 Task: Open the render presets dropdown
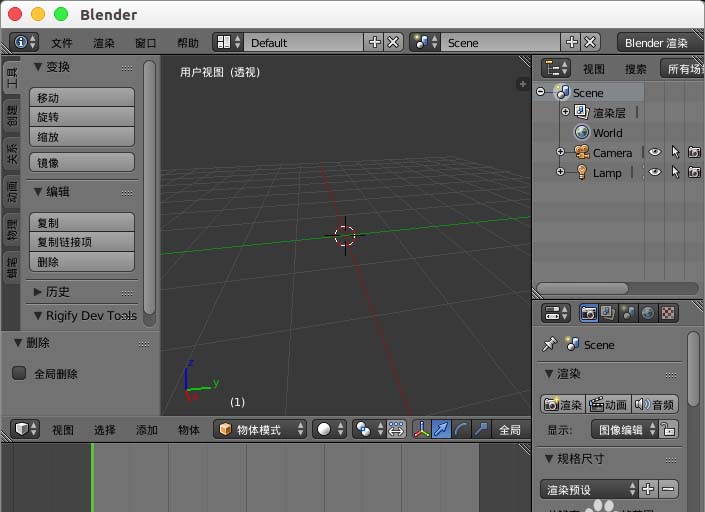coord(589,489)
